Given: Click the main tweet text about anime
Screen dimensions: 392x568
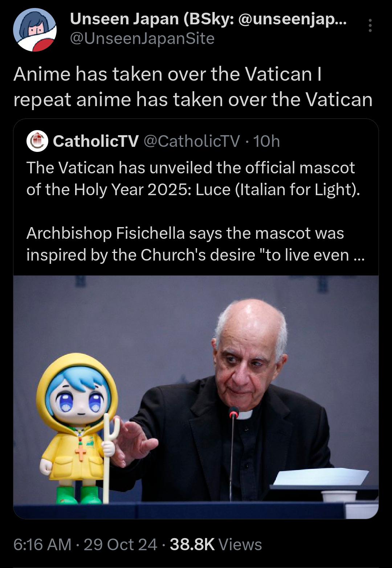Looking at the screenshot, I should pyautogui.click(x=193, y=87).
